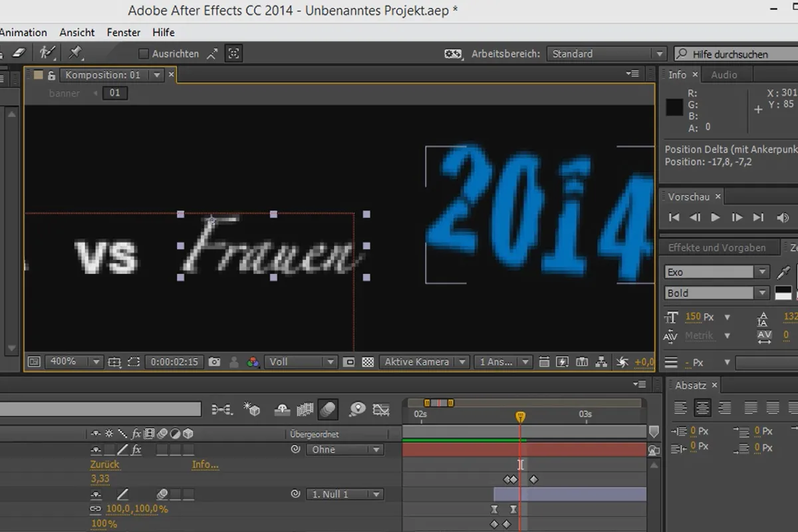Click the 0:00:02:15 current time display
Image resolution: width=798 pixels, height=532 pixels.
174,362
